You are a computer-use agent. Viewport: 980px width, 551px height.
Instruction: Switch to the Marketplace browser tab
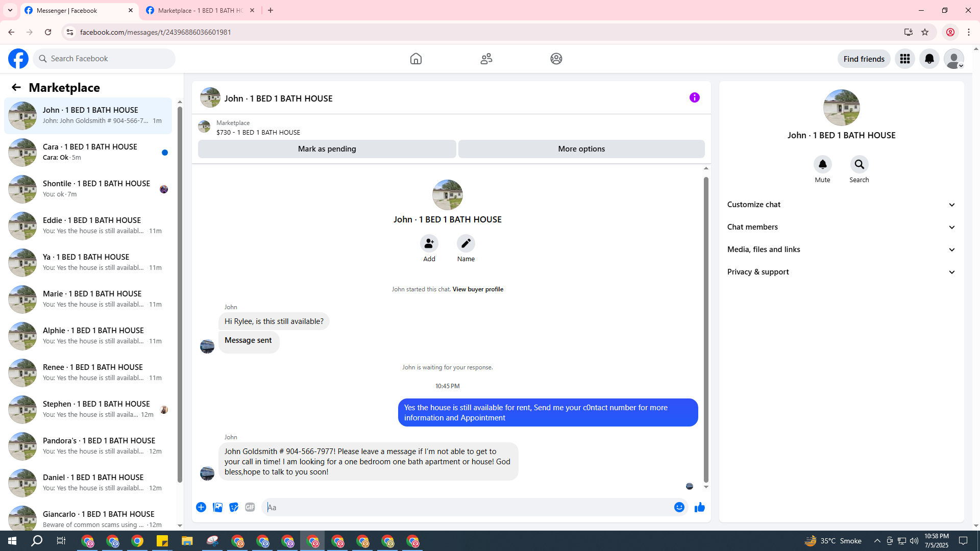pos(200,10)
